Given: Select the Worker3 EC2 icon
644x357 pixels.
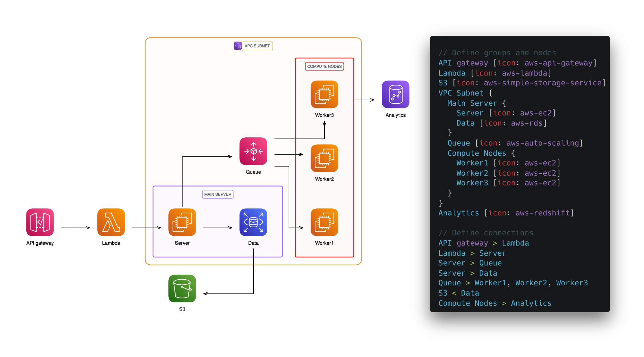Looking at the screenshot, I should click(x=324, y=94).
